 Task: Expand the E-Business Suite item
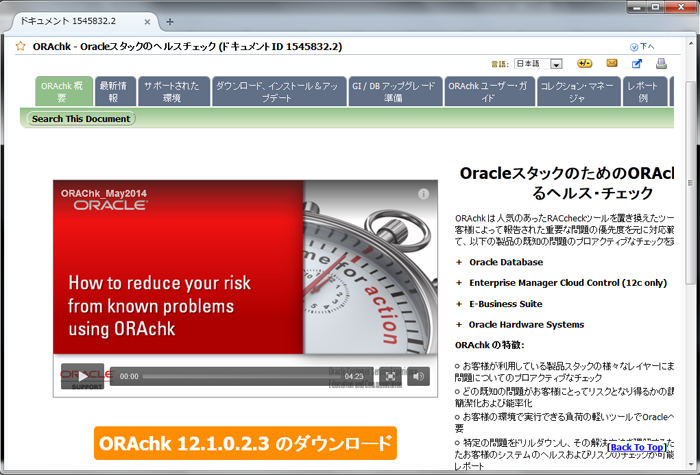click(459, 304)
